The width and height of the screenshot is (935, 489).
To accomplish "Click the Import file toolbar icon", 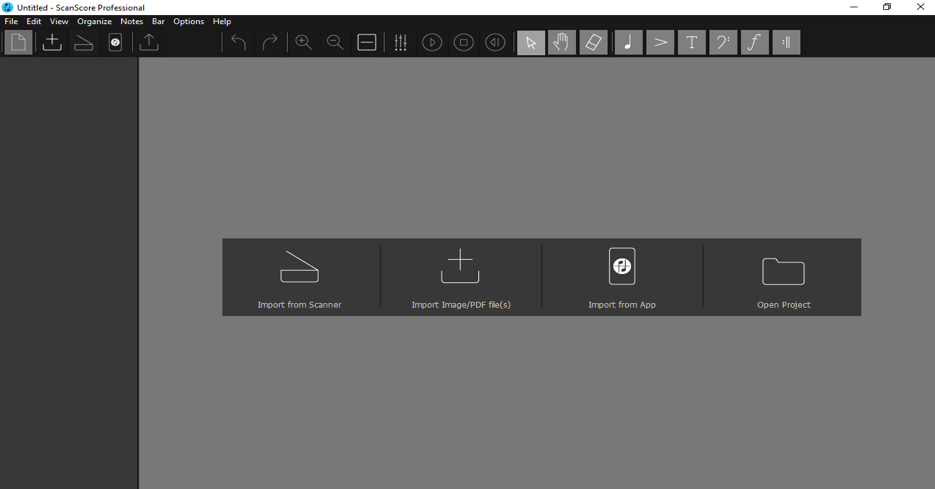I will pyautogui.click(x=52, y=42).
